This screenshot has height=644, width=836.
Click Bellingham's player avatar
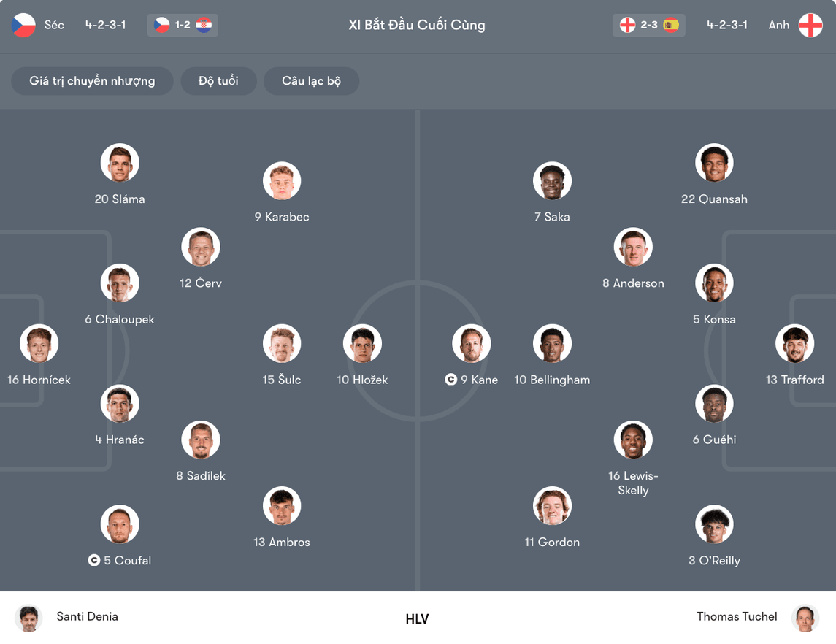point(553,343)
